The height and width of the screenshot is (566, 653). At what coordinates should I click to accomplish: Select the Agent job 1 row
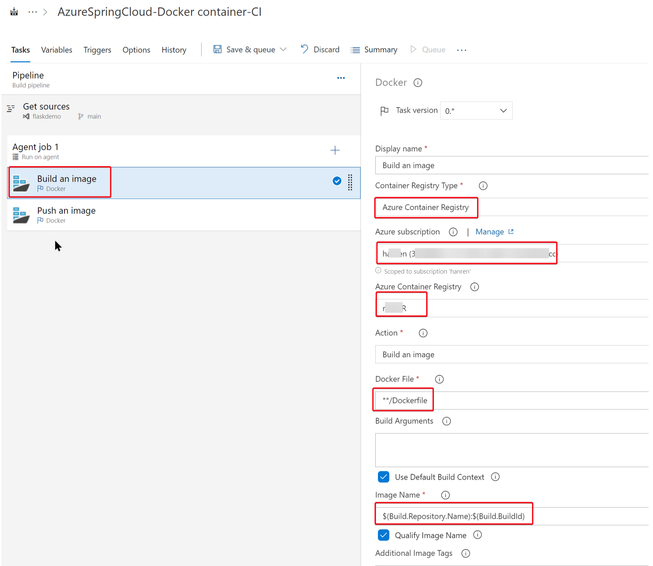click(x=184, y=151)
